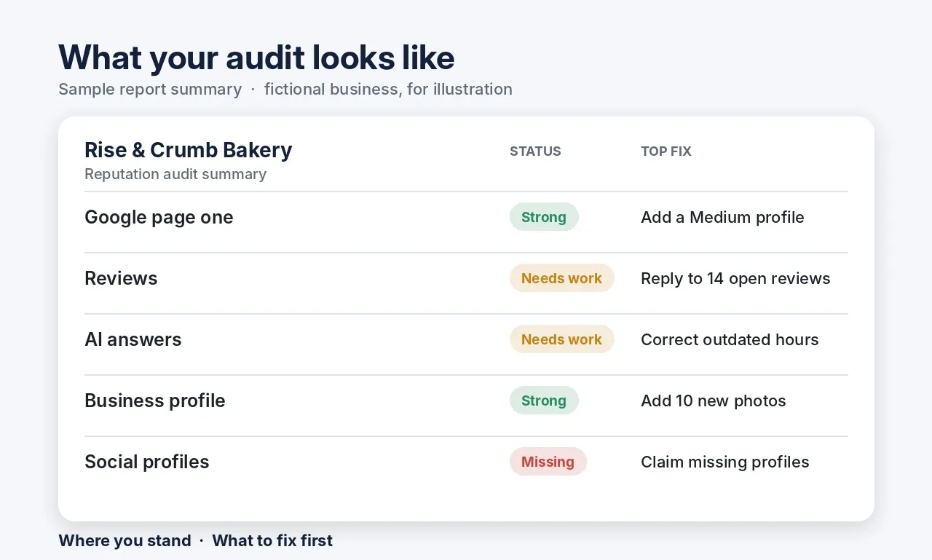Select the Business profile row label
This screenshot has height=560, width=932.
pyautogui.click(x=155, y=401)
